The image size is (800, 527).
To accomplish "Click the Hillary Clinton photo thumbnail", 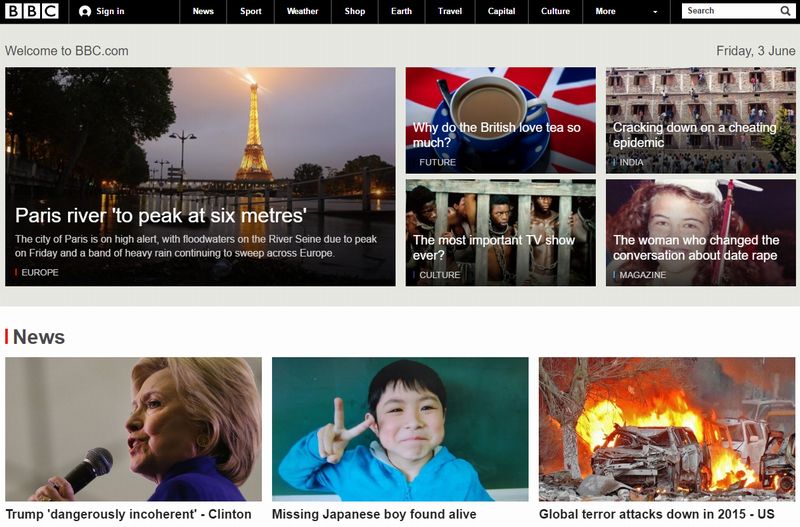I will coord(133,429).
